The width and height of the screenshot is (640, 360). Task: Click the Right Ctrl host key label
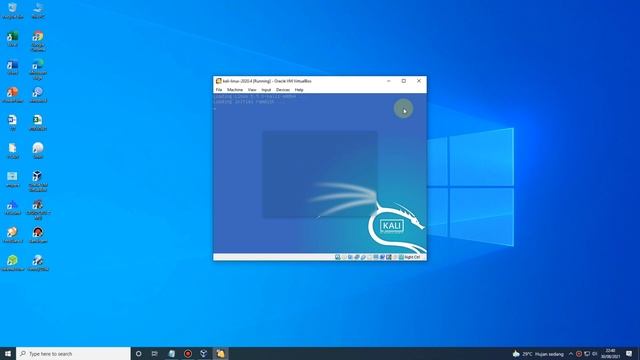coord(412,257)
